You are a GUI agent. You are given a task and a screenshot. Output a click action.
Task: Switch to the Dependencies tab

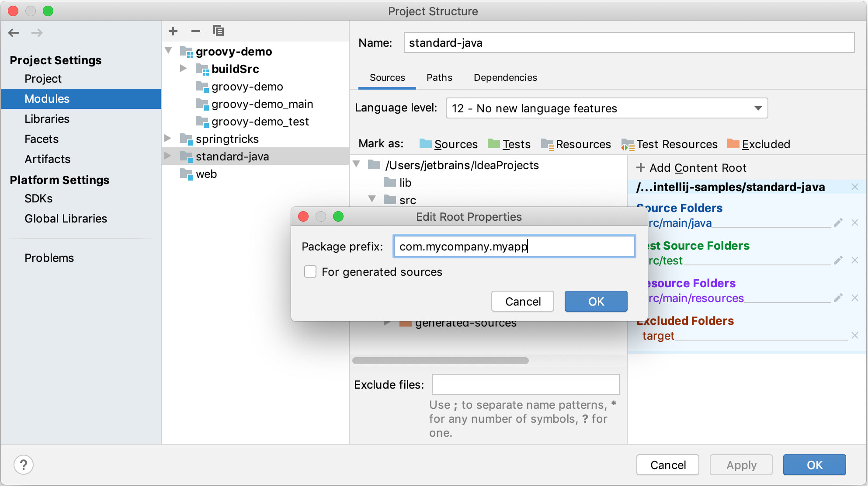point(504,77)
